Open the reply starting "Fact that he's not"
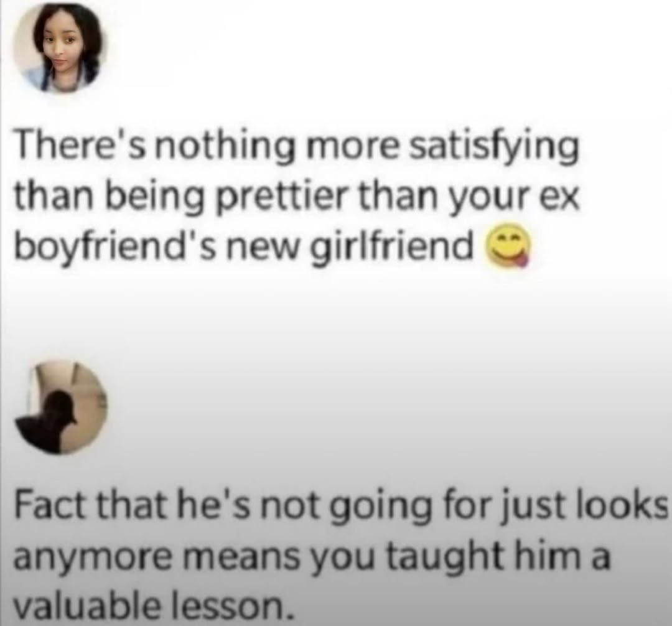 pyautogui.click(x=342, y=555)
